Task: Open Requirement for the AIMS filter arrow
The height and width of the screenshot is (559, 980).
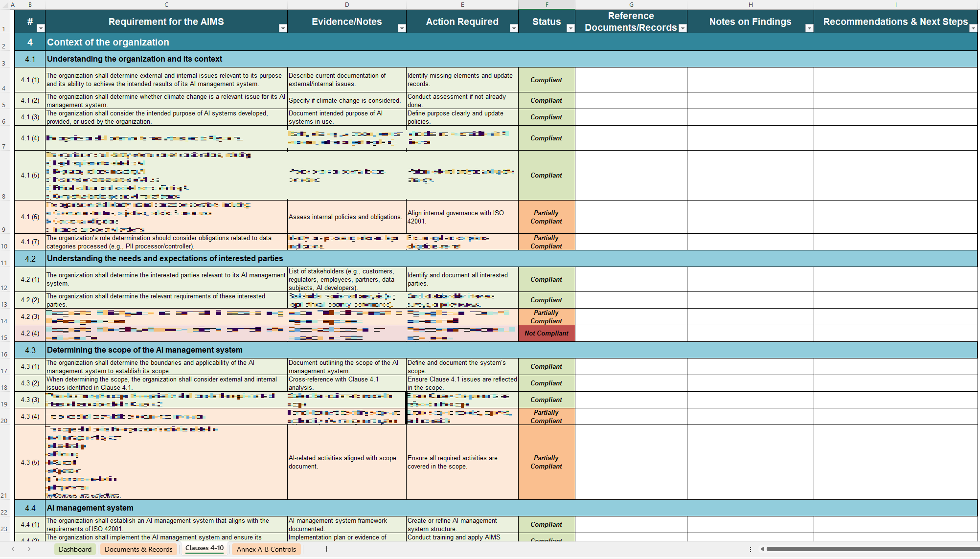Action: (282, 28)
